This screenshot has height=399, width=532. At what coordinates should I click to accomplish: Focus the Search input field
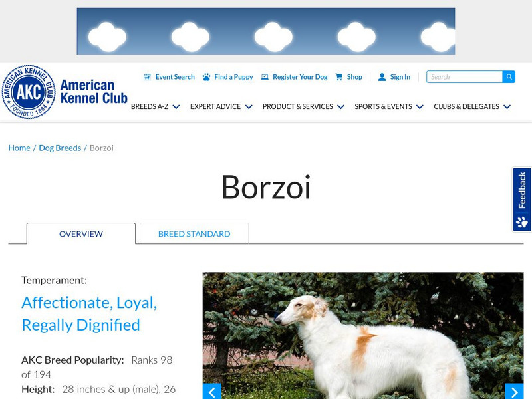click(x=464, y=77)
